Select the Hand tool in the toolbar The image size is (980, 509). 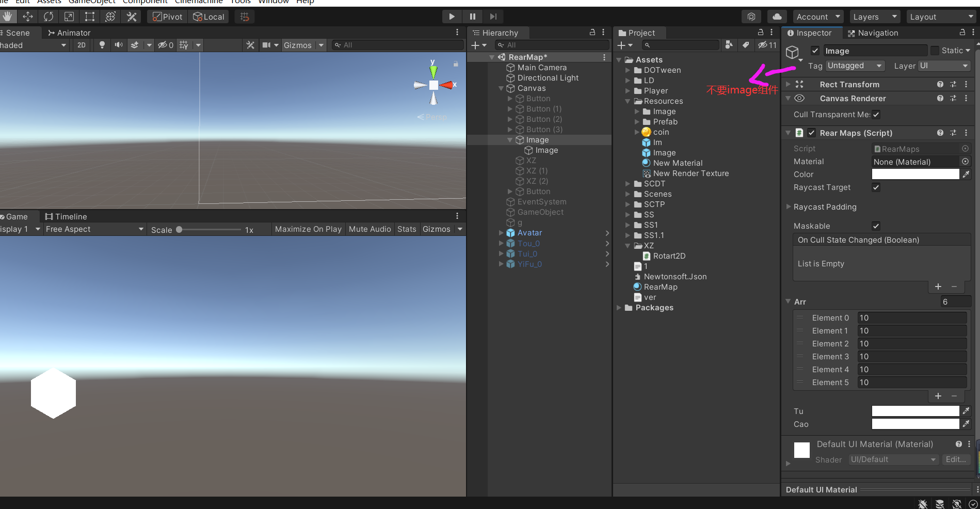[8, 17]
